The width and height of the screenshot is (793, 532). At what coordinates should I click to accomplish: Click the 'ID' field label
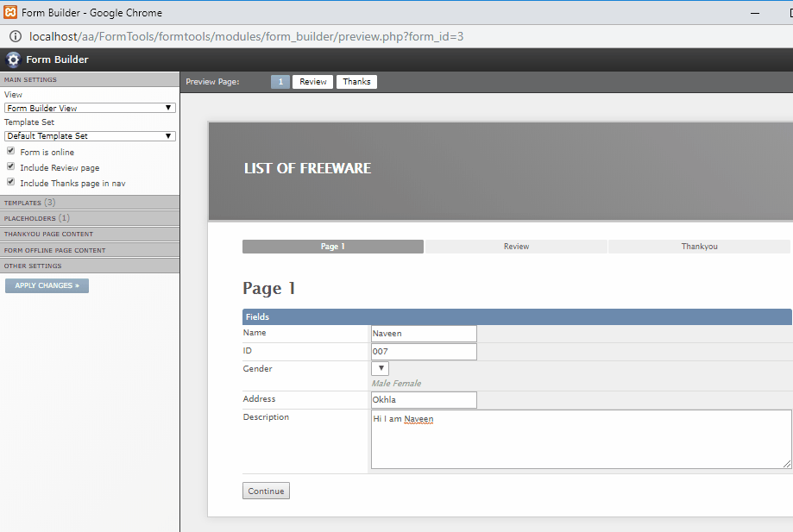248,351
